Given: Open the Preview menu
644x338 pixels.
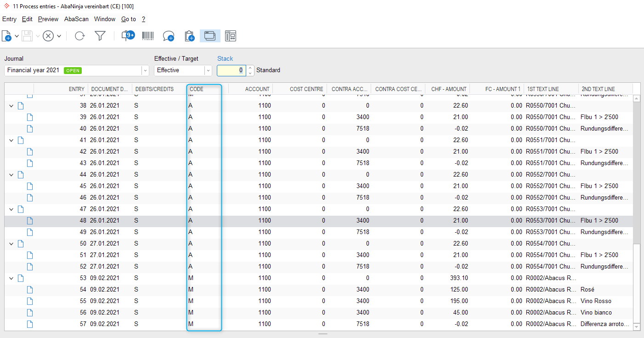Looking at the screenshot, I should point(48,19).
